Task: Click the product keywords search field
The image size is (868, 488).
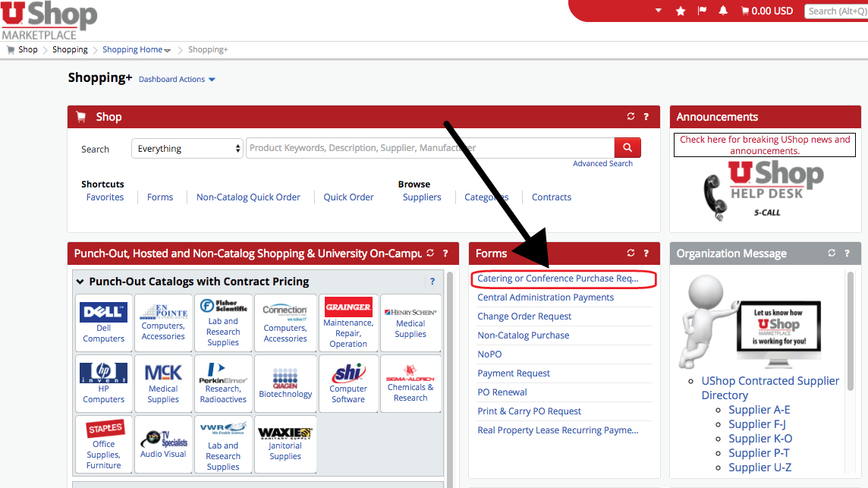Action: [x=430, y=148]
